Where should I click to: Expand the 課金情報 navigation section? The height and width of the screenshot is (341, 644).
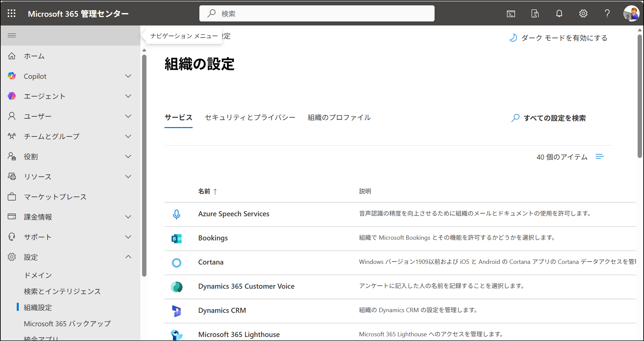[x=128, y=217]
